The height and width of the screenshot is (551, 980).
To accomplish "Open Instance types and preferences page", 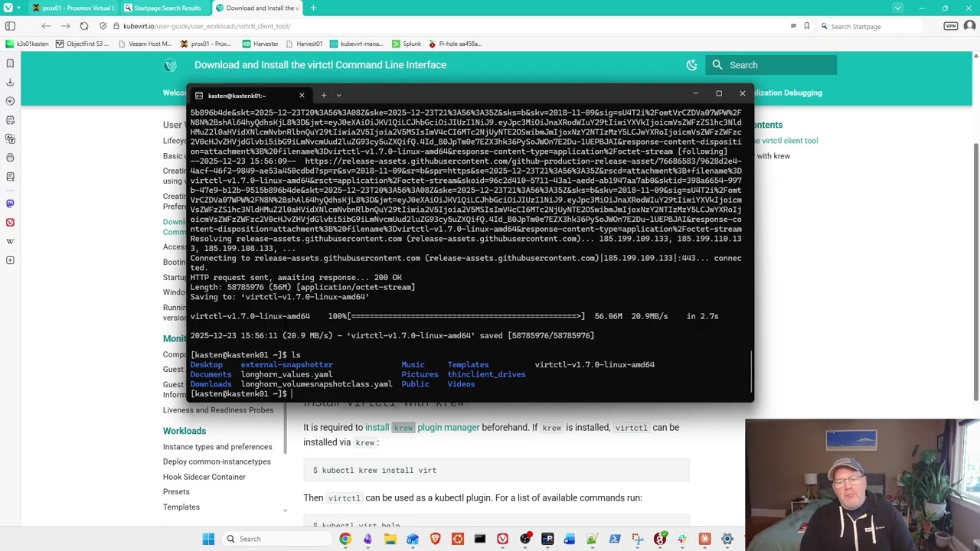I will point(217,447).
